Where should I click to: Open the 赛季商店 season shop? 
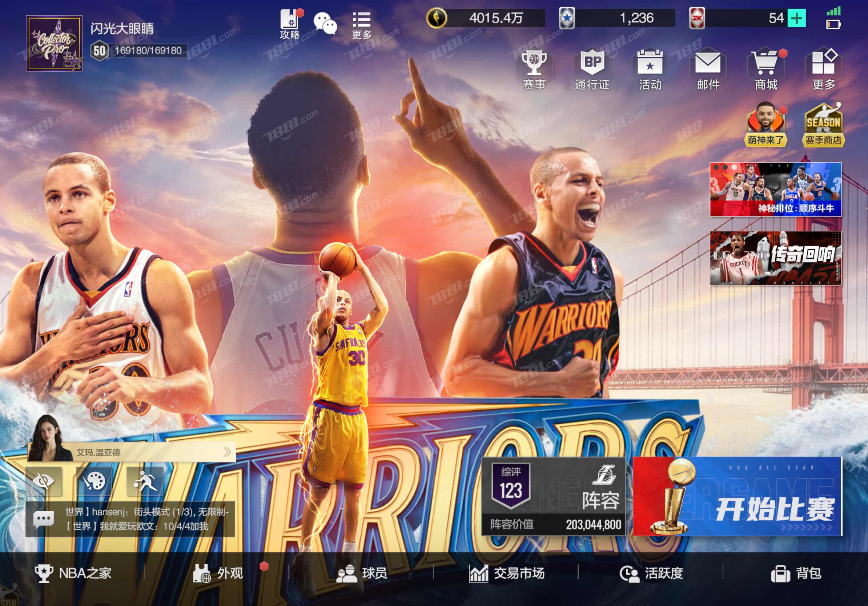pos(823,124)
